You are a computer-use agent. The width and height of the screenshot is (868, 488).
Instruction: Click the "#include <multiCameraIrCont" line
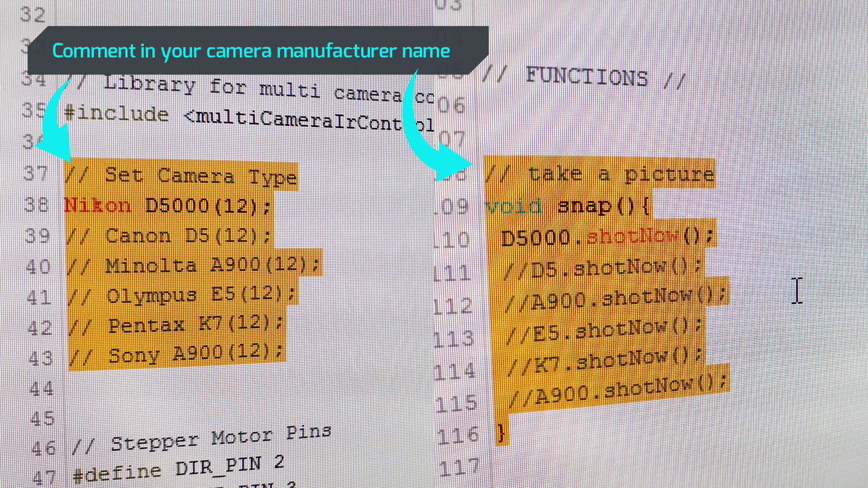coord(249,118)
